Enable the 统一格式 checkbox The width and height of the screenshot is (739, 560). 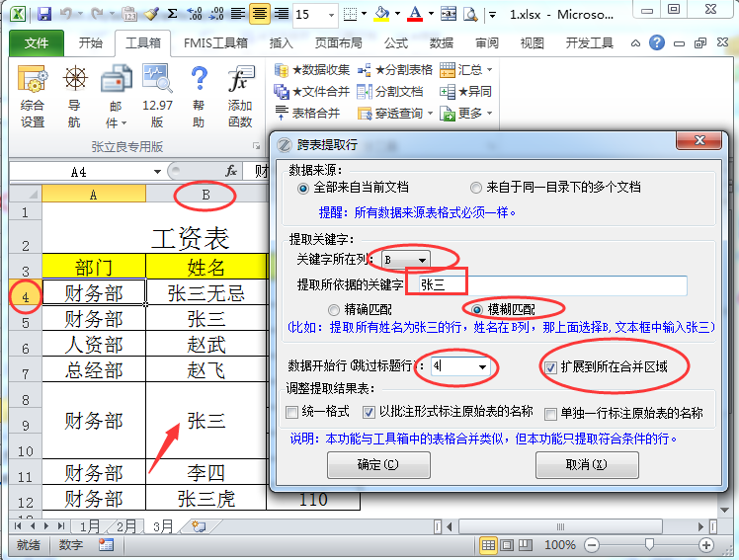tap(292, 412)
